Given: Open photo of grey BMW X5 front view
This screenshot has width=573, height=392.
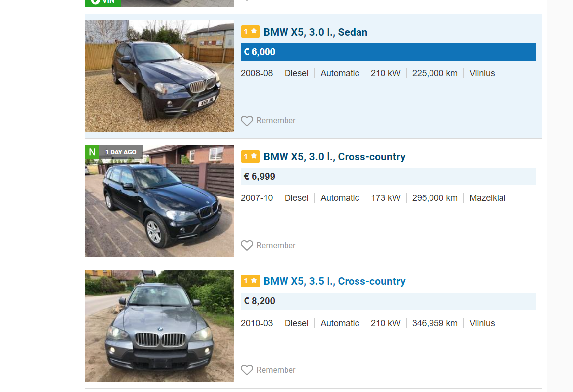Looking at the screenshot, I should (x=160, y=326).
